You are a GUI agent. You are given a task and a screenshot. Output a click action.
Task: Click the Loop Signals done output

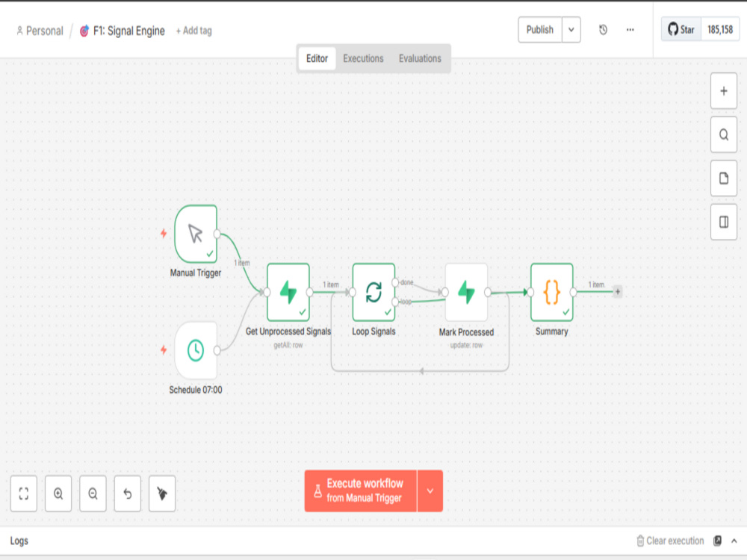tap(395, 282)
